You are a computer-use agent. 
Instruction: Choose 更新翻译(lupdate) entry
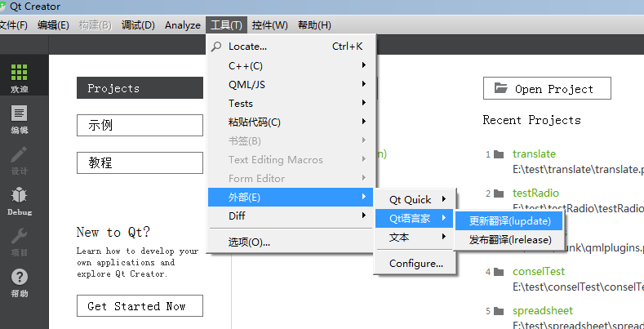pyautogui.click(x=509, y=221)
